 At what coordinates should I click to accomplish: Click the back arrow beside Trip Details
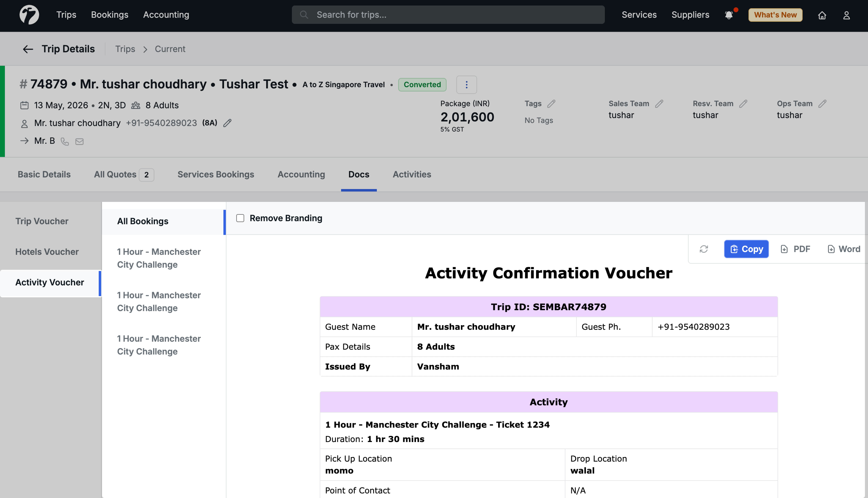point(28,49)
